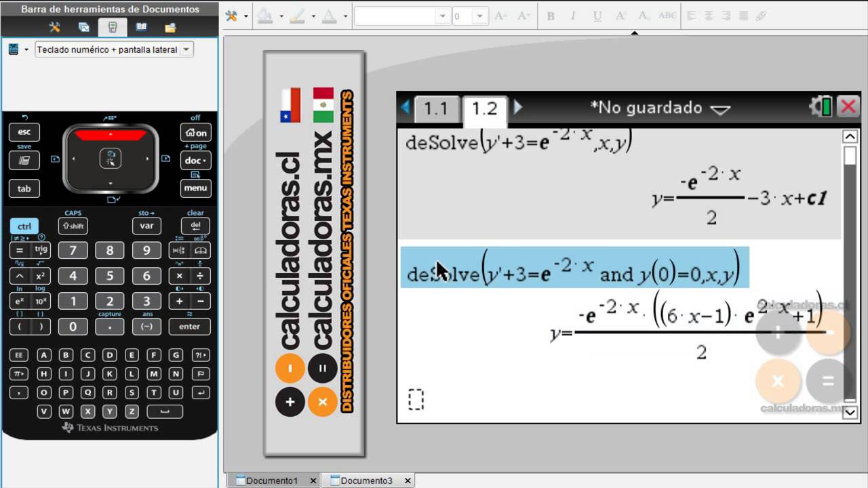Open the fill color dropdown arrow
The width and height of the screenshot is (868, 488).
click(x=281, y=16)
